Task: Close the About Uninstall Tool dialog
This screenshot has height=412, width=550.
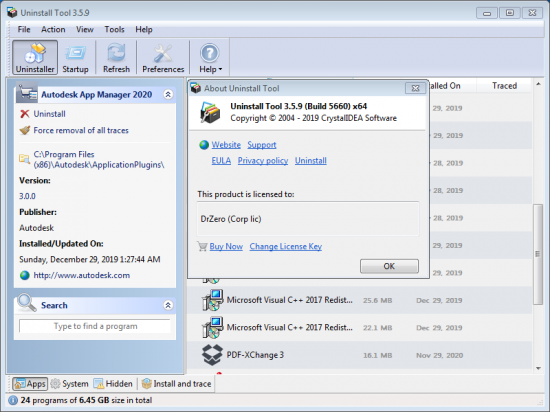Action: tap(415, 88)
